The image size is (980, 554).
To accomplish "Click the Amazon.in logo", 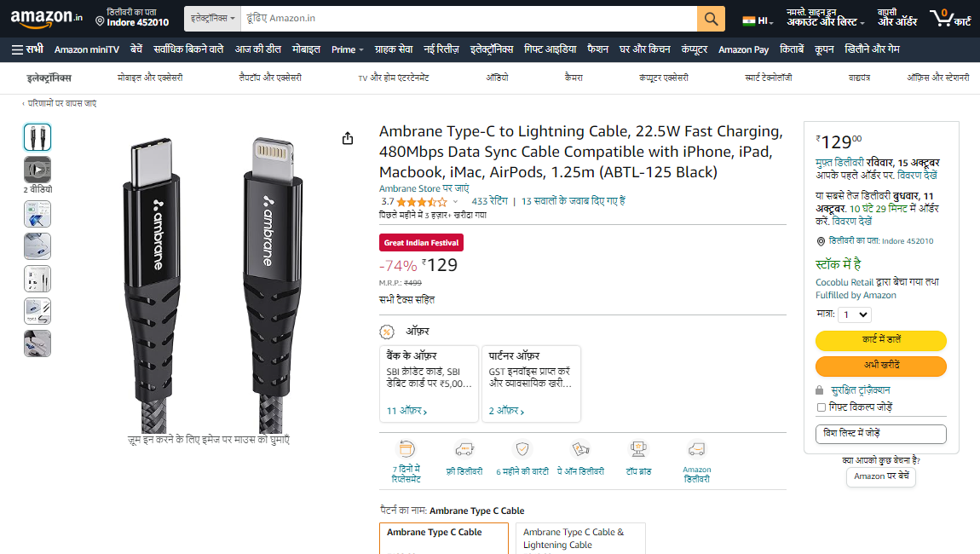I will pos(46,18).
